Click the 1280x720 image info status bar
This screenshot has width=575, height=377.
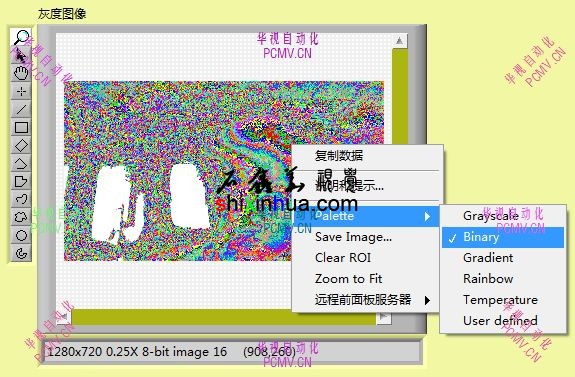pyautogui.click(x=232, y=352)
